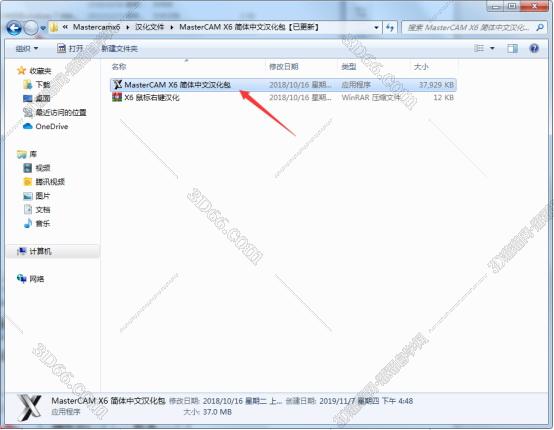Open 文档 library
554x430 pixels.
(x=43, y=210)
